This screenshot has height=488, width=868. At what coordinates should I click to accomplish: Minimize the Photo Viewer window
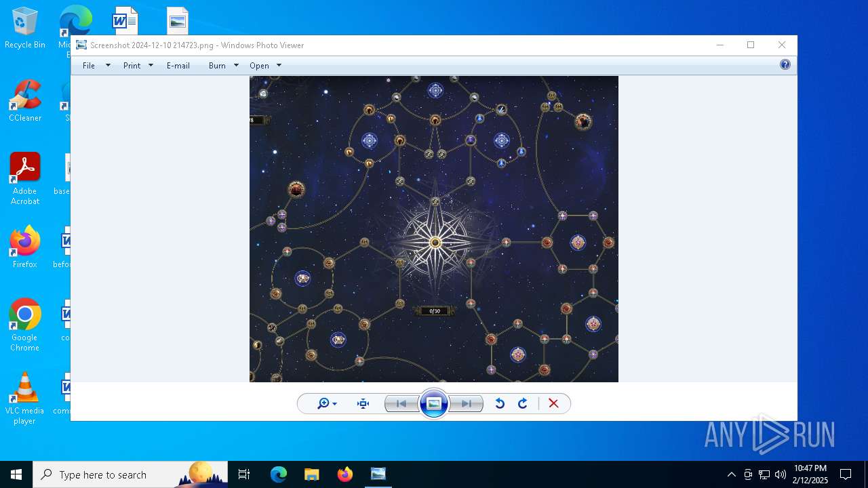tap(720, 45)
